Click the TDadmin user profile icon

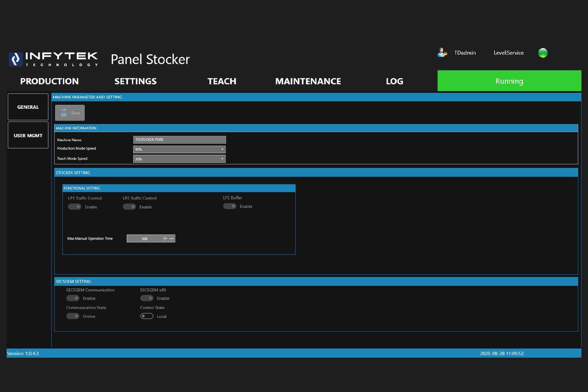click(x=442, y=53)
